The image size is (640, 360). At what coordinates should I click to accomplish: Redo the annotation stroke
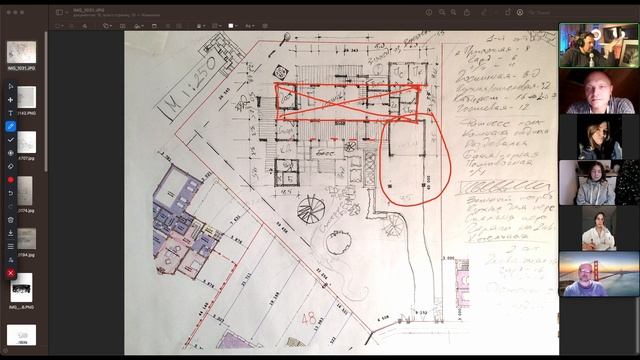coord(11,207)
